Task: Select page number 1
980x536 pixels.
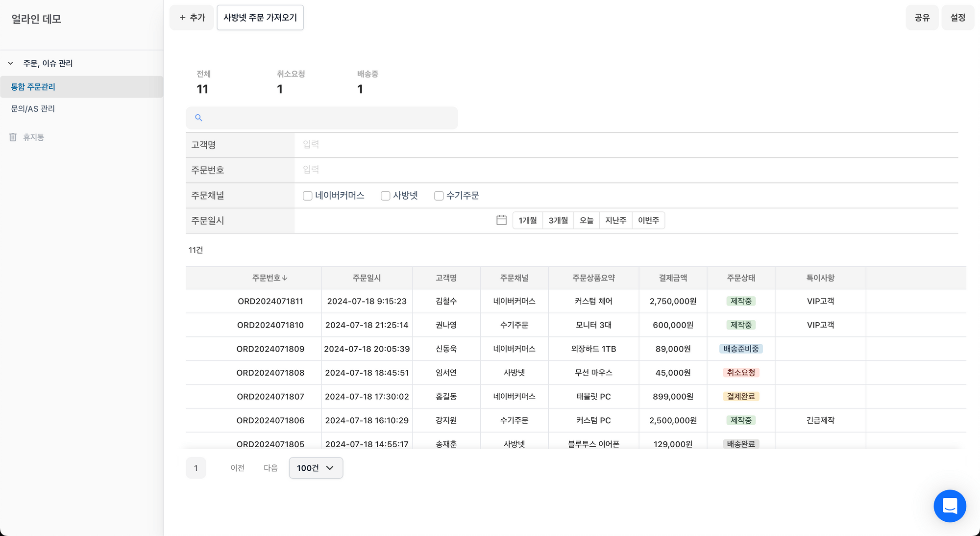Action: (x=196, y=468)
